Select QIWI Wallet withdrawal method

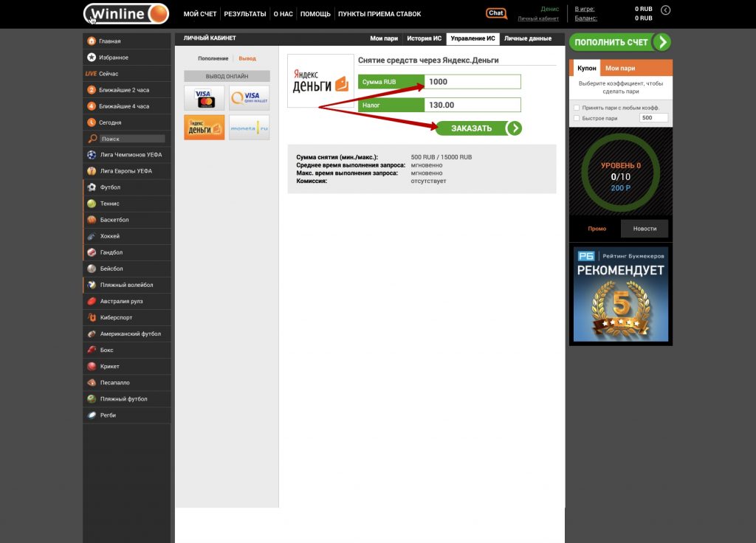point(249,97)
